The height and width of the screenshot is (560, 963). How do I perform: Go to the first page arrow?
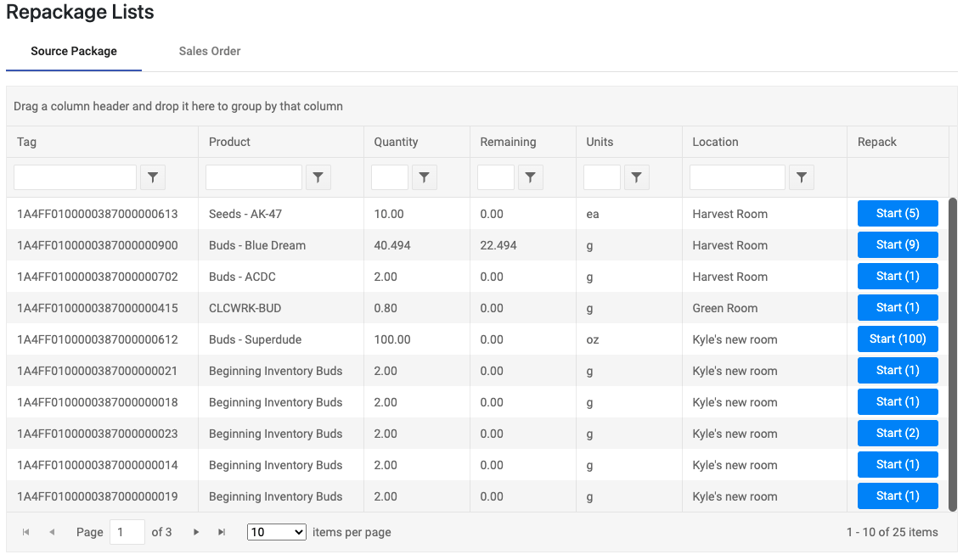pyautogui.click(x=25, y=532)
